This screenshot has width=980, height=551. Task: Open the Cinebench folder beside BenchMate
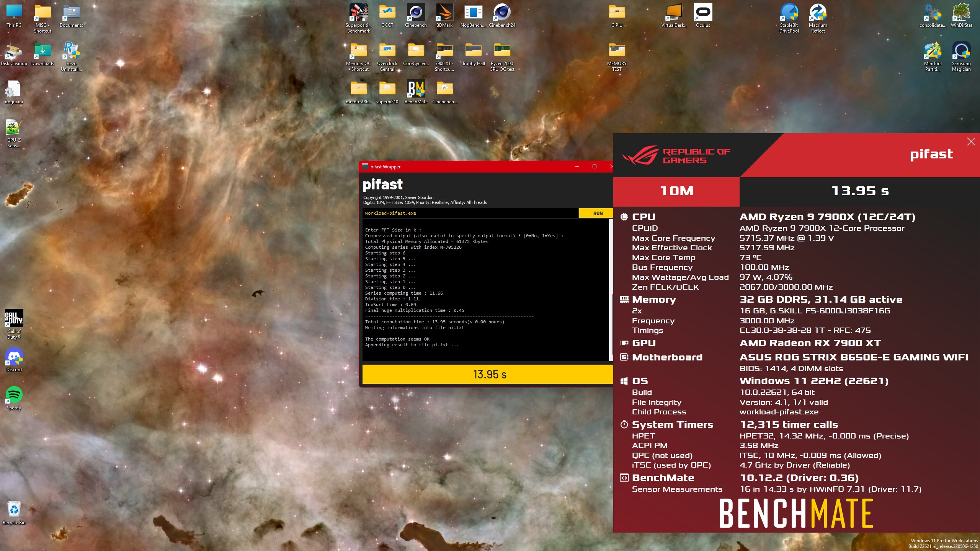444,93
